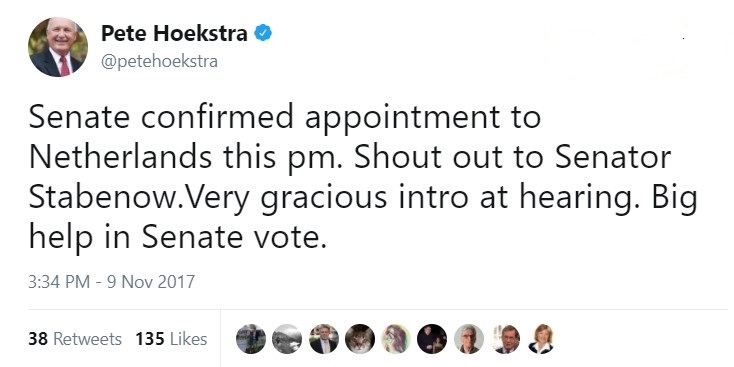Click the man in suit with tan tie avatar
734x367 pixels.
323,338
